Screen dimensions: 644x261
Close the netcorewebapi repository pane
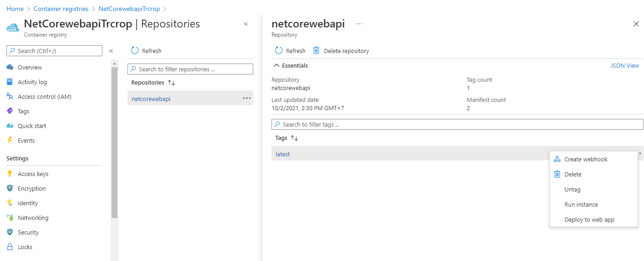point(636,24)
